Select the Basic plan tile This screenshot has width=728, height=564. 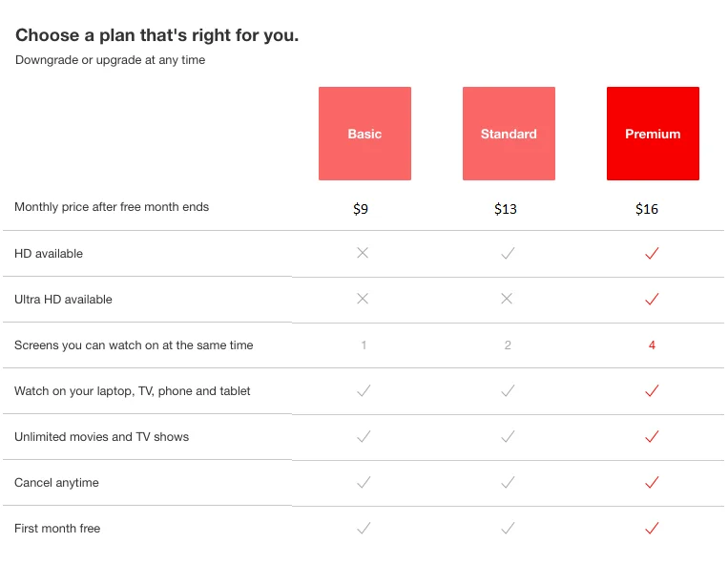click(364, 134)
